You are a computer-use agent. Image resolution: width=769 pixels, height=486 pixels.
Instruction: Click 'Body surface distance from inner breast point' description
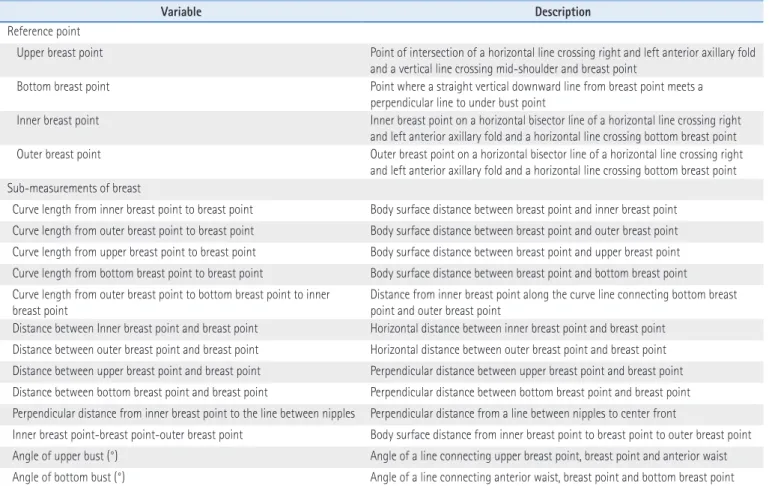click(561, 435)
